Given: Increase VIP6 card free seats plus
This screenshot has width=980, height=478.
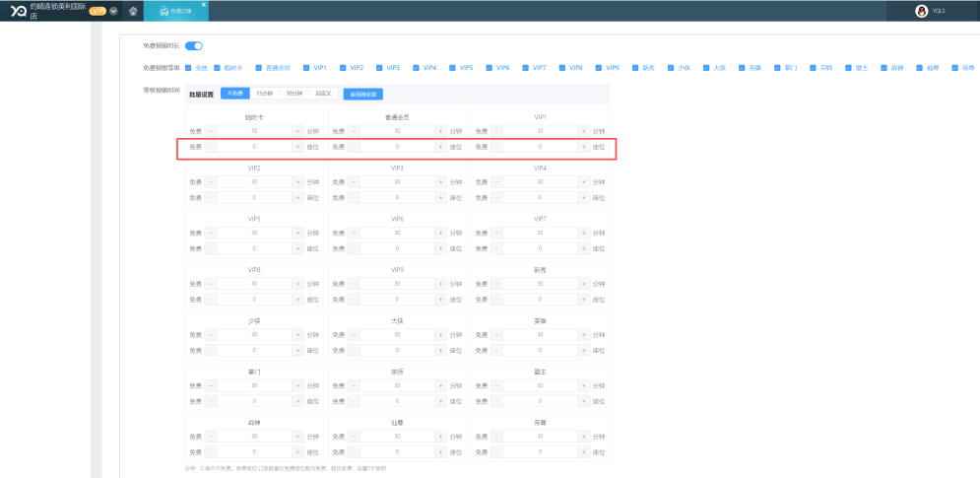Looking at the screenshot, I should [x=441, y=248].
